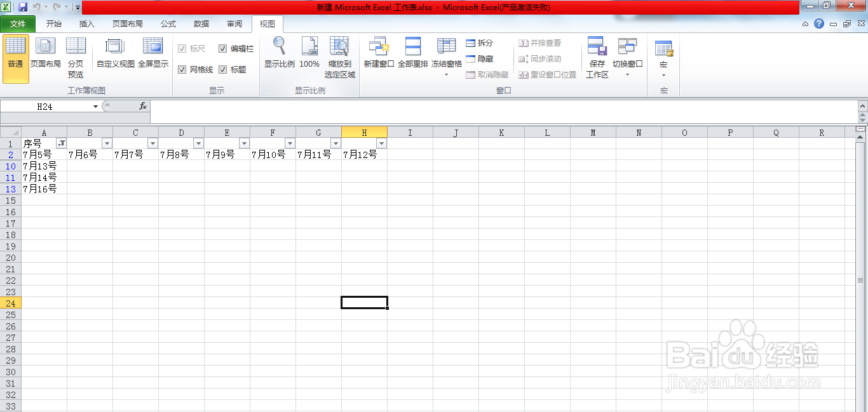
Task: Click the select-all corner of the sheet
Action: click(x=11, y=132)
